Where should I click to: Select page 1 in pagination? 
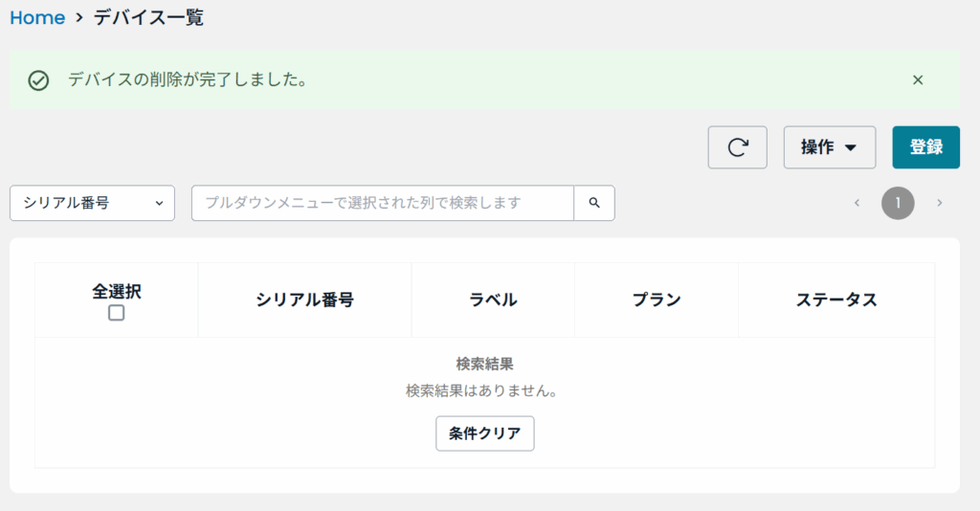pyautogui.click(x=898, y=203)
